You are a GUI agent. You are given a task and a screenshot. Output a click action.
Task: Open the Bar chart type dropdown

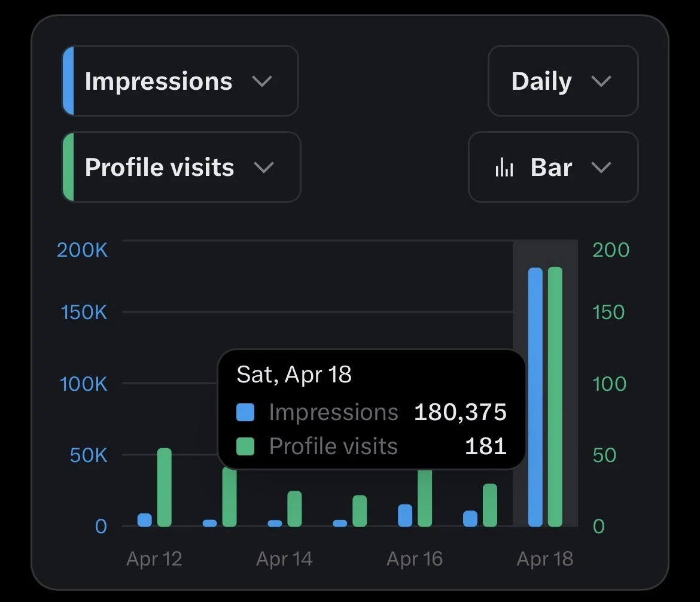pos(553,167)
